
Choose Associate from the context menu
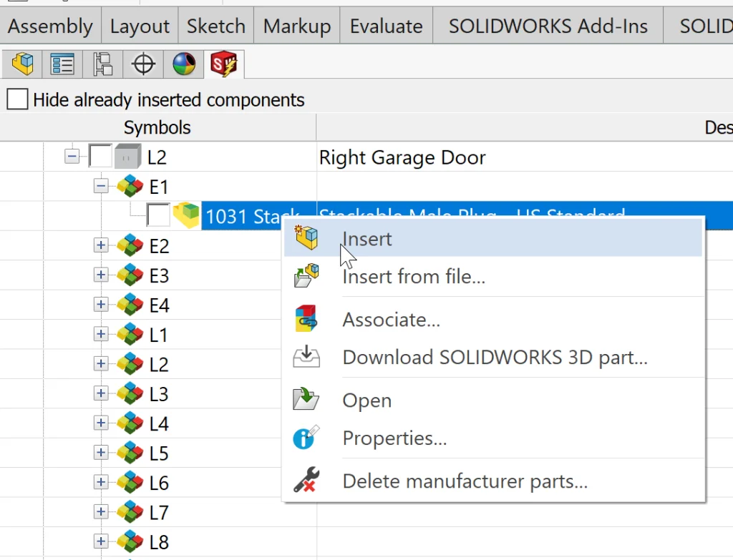click(x=391, y=320)
